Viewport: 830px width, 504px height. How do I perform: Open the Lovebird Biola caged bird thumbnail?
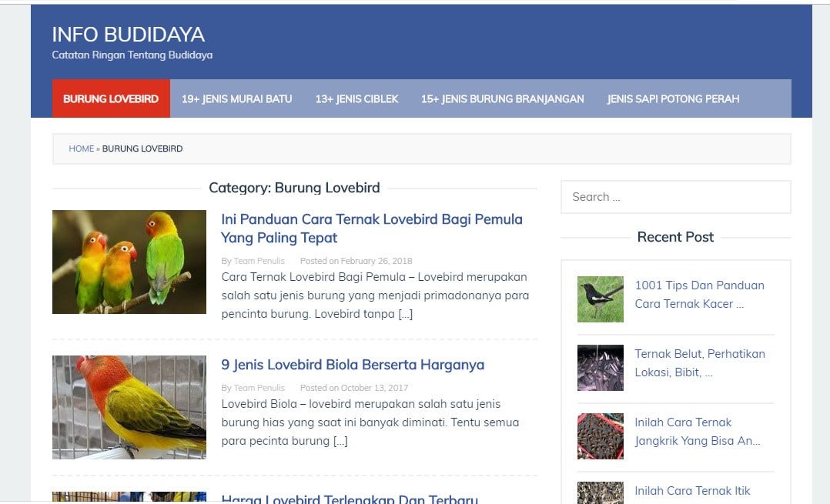[129, 407]
